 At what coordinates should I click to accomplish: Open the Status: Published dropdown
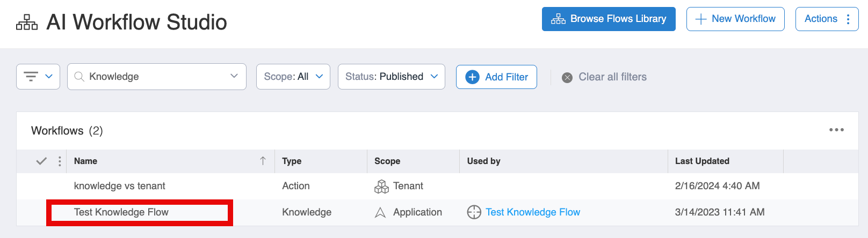click(x=391, y=77)
